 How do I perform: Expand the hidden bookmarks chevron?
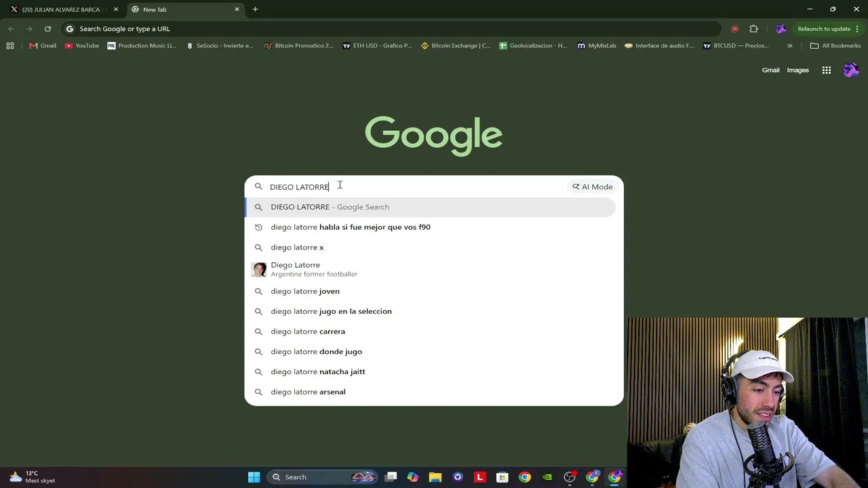click(789, 45)
